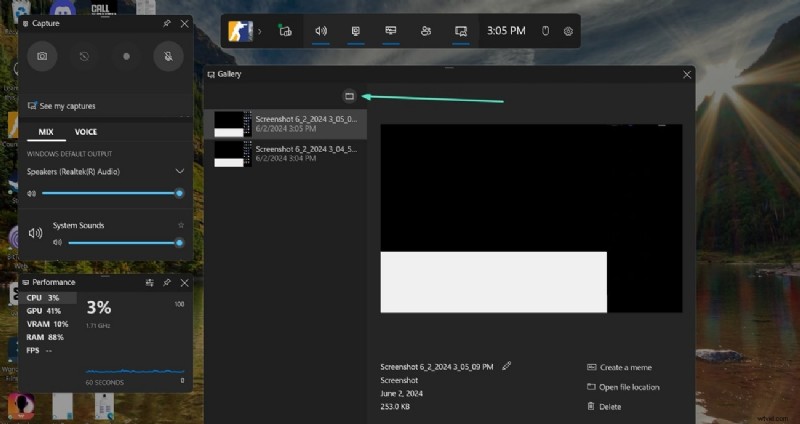
Task: Click Open file location
Action: click(628, 387)
